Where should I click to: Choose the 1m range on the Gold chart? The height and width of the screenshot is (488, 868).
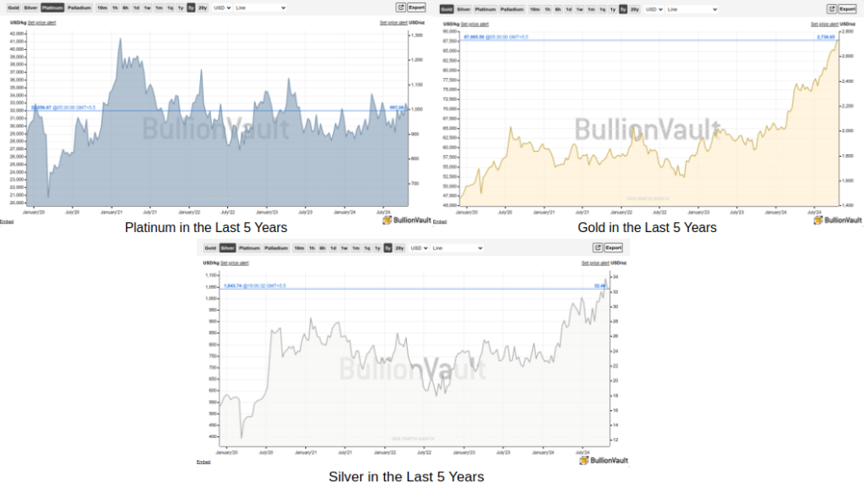(591, 9)
